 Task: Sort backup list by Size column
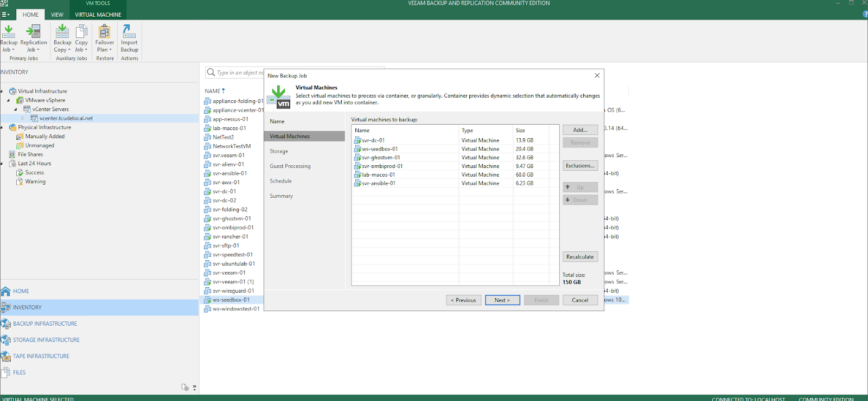click(x=531, y=131)
